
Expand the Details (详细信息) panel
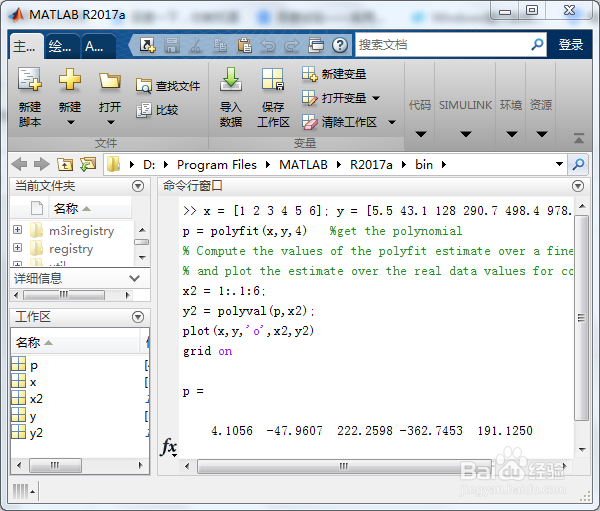click(x=134, y=278)
